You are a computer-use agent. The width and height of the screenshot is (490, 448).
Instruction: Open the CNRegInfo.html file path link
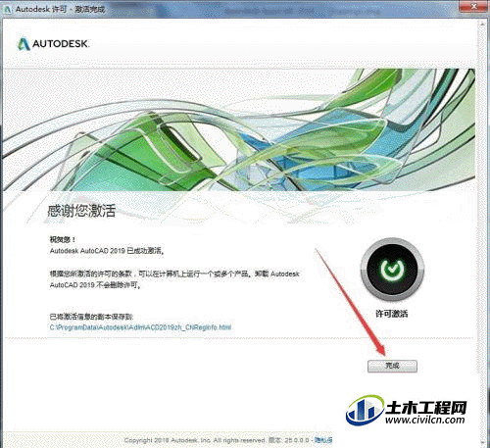click(x=140, y=327)
